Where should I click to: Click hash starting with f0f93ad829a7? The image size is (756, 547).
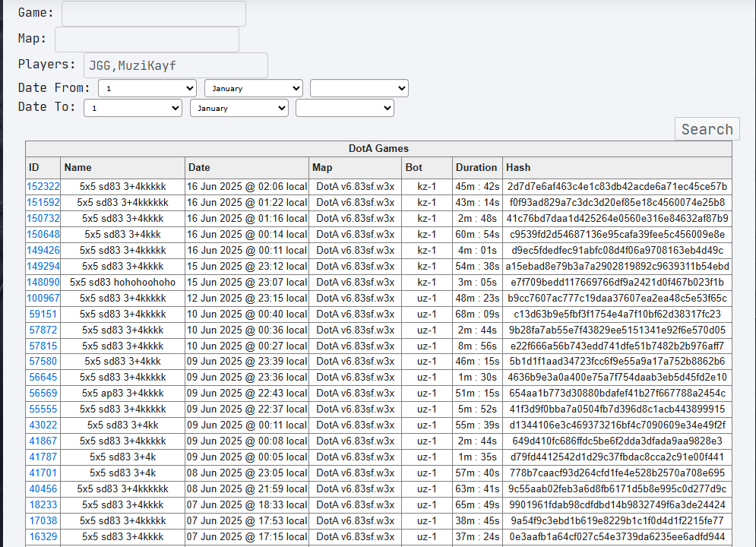coord(617,202)
